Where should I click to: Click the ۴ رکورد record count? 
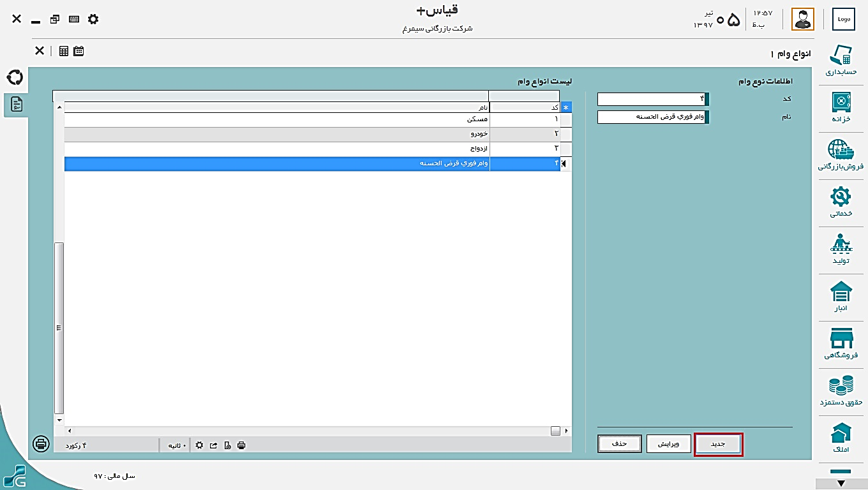click(75, 445)
